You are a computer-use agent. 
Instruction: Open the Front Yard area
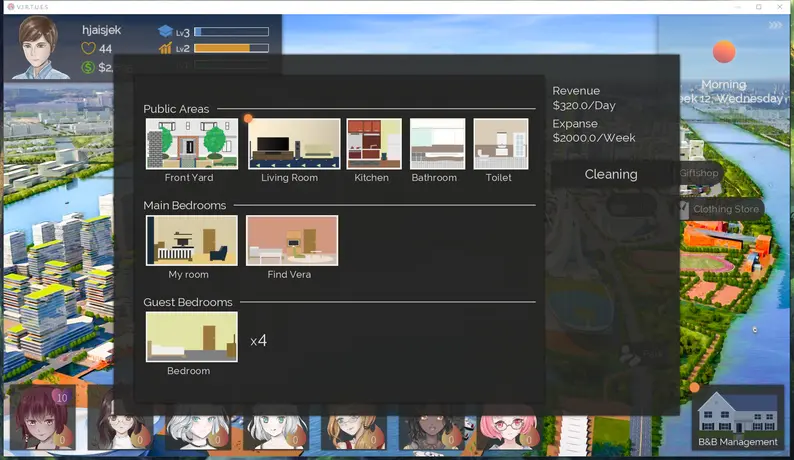191,145
